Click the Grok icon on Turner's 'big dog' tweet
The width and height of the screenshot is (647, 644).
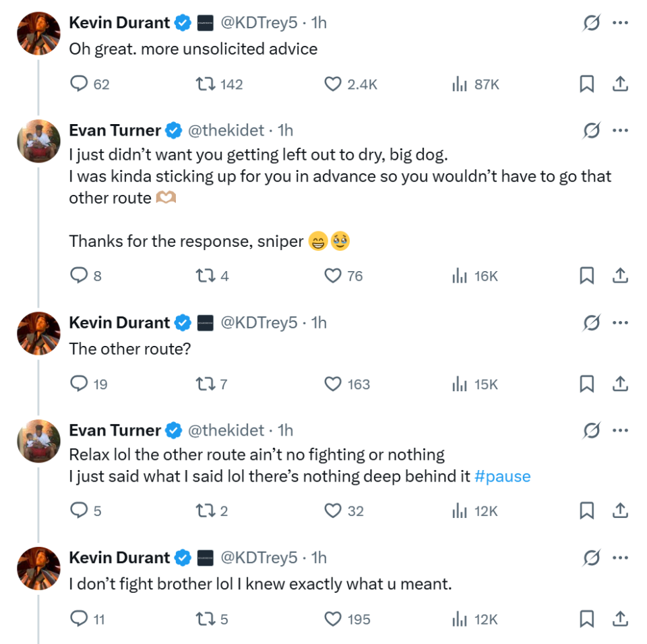(591, 130)
